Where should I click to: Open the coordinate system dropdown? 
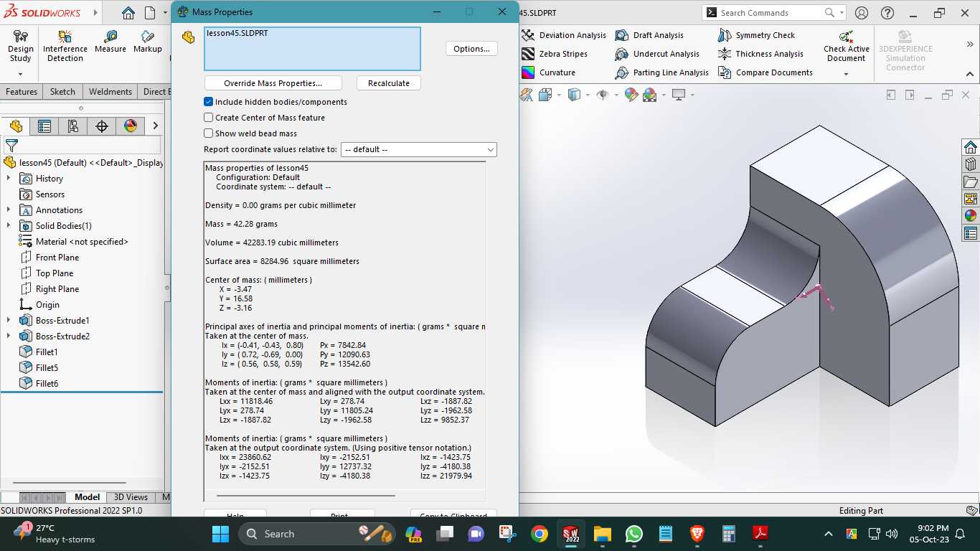[418, 149]
